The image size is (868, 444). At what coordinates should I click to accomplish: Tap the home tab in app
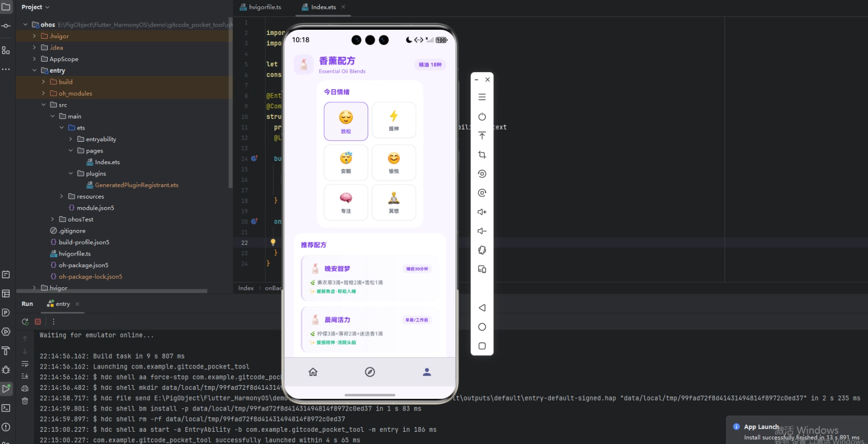pos(313,372)
